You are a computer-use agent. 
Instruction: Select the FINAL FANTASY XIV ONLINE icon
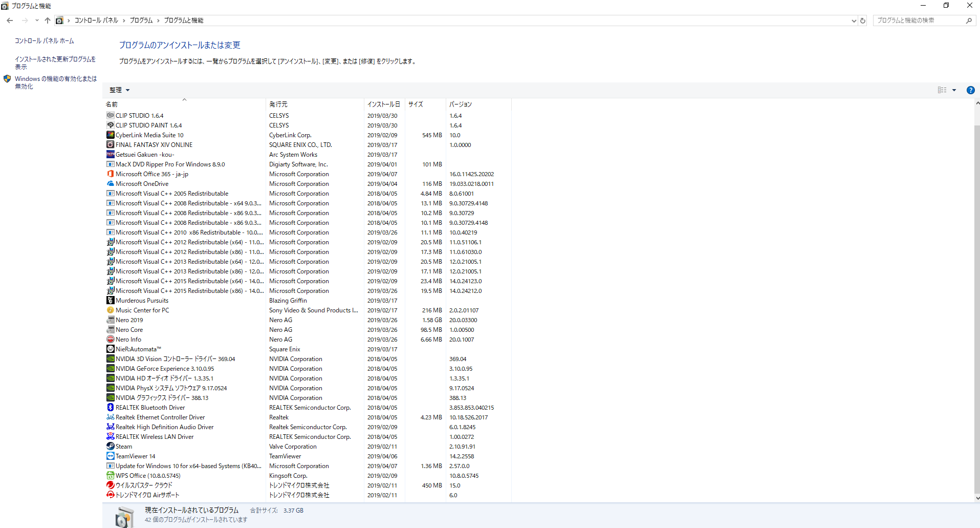pos(110,145)
